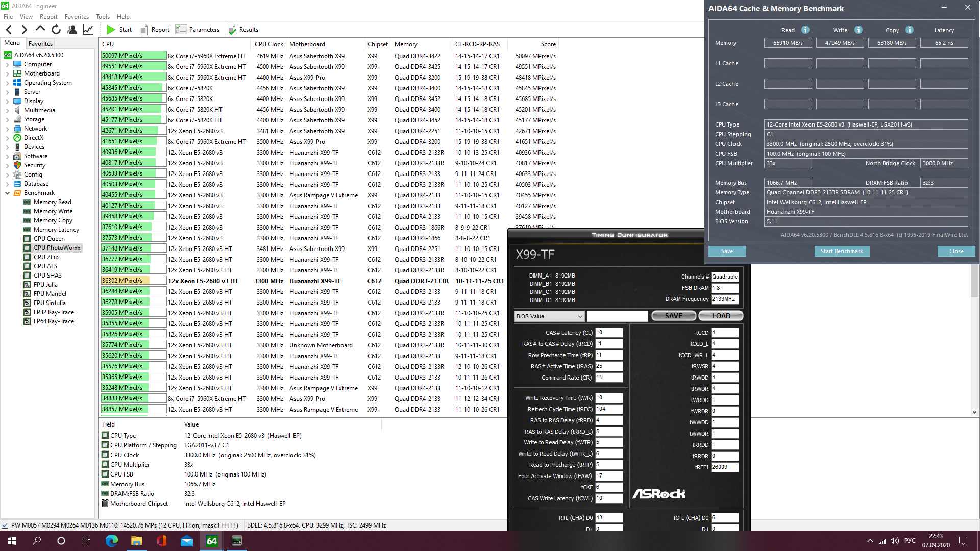Switch to the Favorites tab
The image size is (980, 551).
click(x=40, y=44)
